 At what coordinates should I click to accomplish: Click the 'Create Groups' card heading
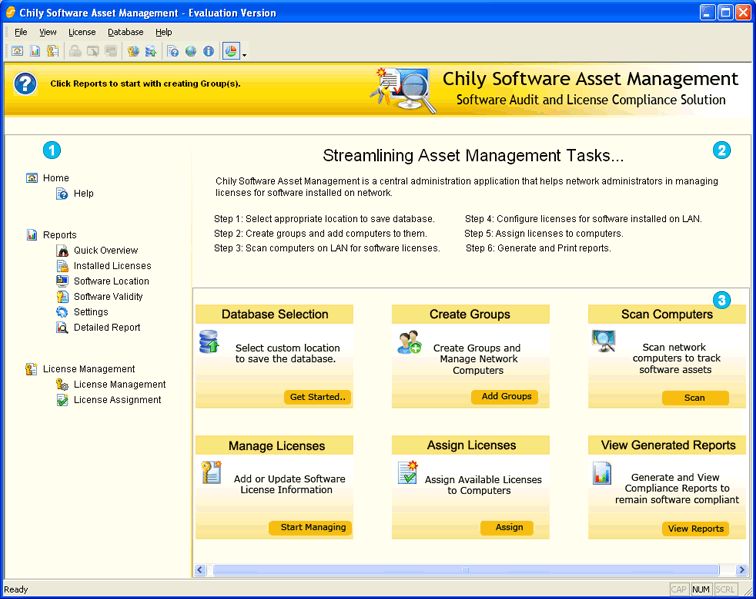point(470,314)
